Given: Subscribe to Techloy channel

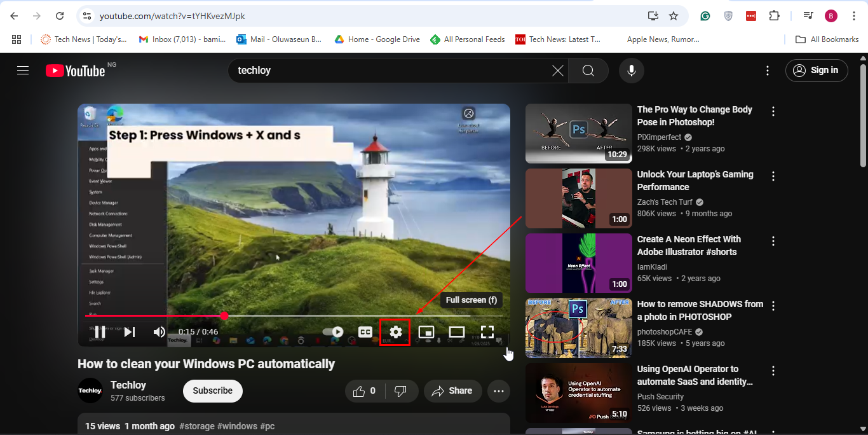Looking at the screenshot, I should 213,391.
